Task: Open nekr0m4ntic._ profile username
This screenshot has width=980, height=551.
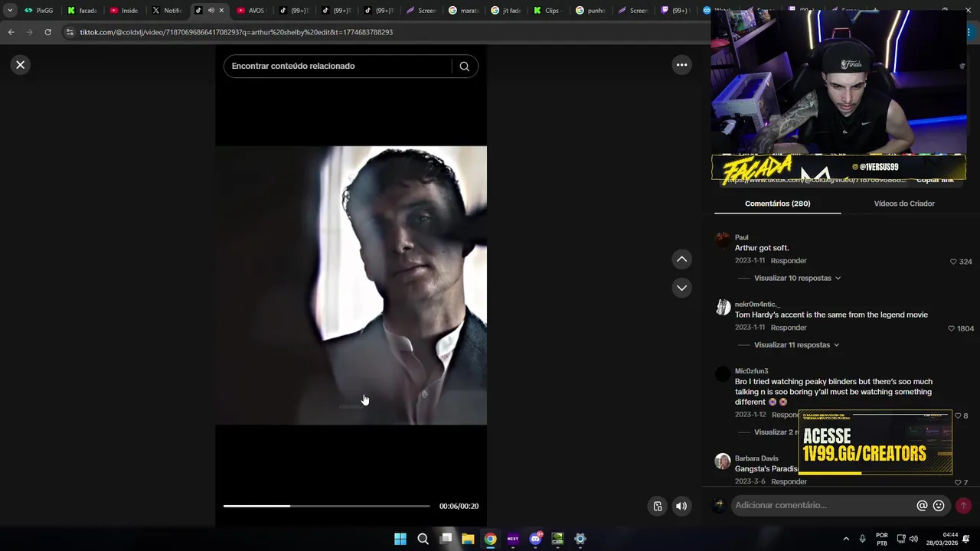Action: point(757,305)
